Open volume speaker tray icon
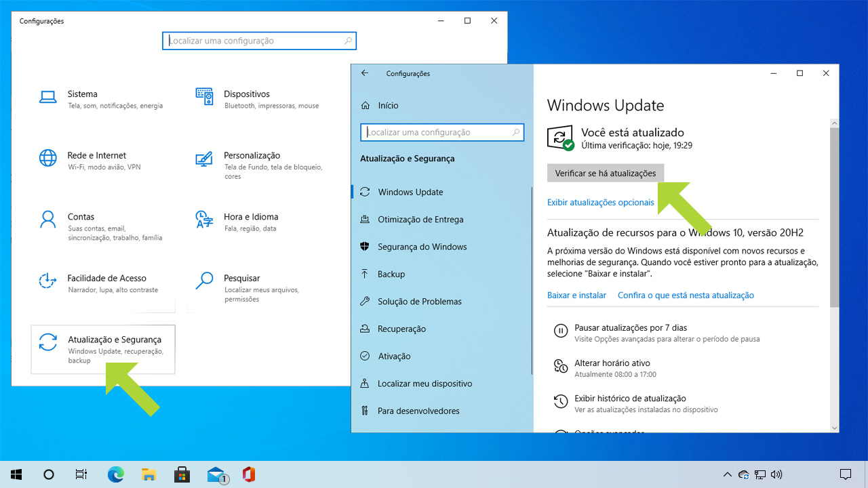868x488 pixels. coord(777,474)
